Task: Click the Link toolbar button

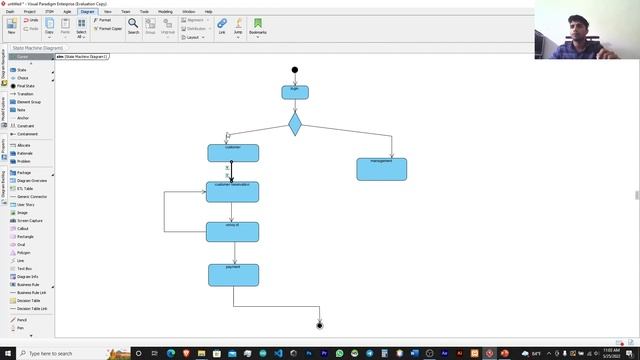Action: point(222,27)
